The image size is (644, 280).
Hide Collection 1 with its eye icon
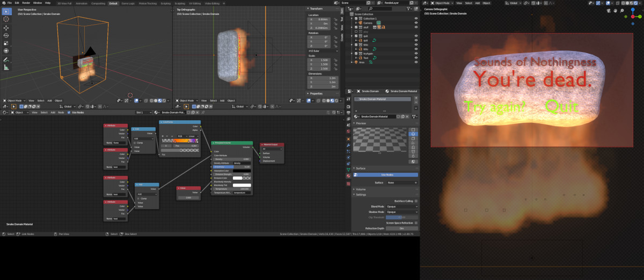(416, 18)
